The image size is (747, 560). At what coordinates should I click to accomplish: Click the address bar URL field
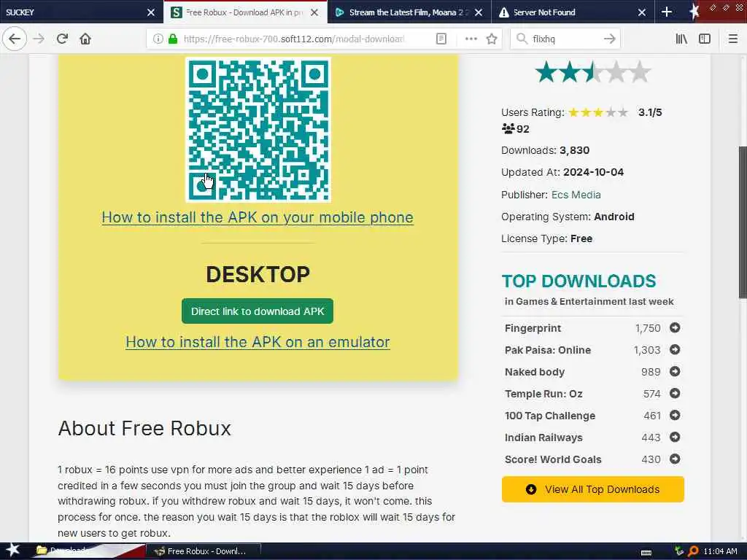coord(294,39)
